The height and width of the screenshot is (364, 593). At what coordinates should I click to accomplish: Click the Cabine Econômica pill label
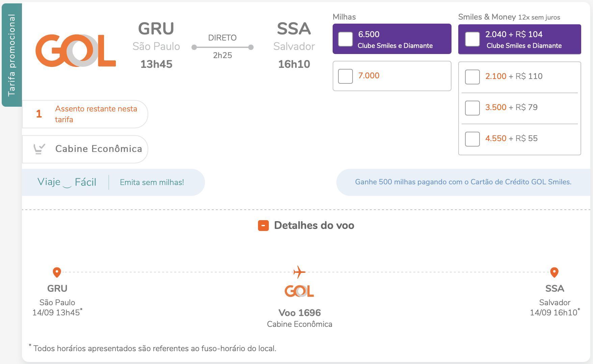(99, 149)
